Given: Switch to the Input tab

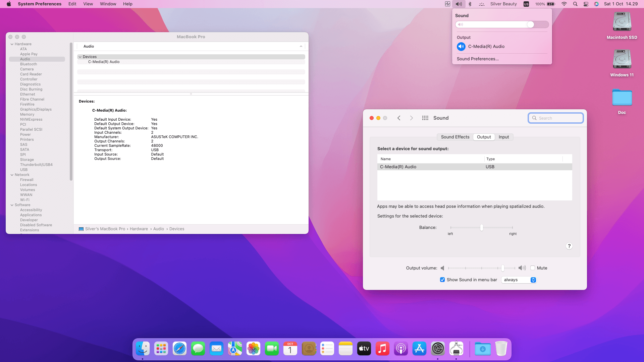Looking at the screenshot, I should pyautogui.click(x=503, y=137).
